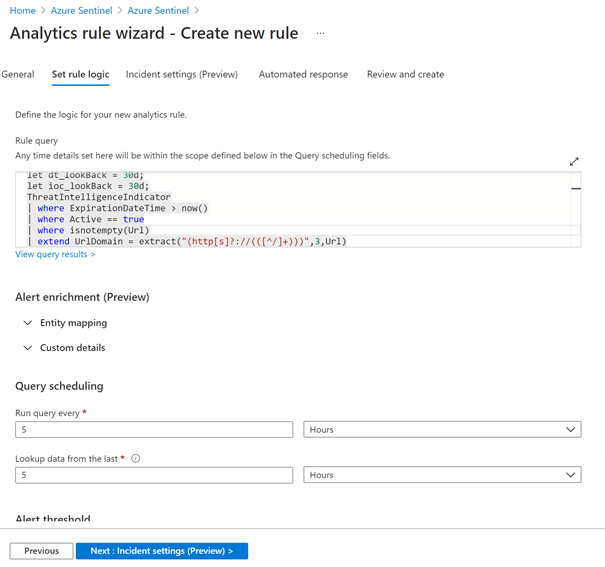Open the Run query every units dropdown

441,430
